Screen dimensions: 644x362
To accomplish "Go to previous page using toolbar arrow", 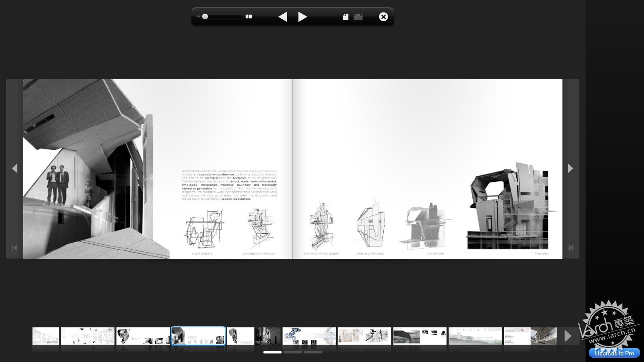I will [282, 17].
